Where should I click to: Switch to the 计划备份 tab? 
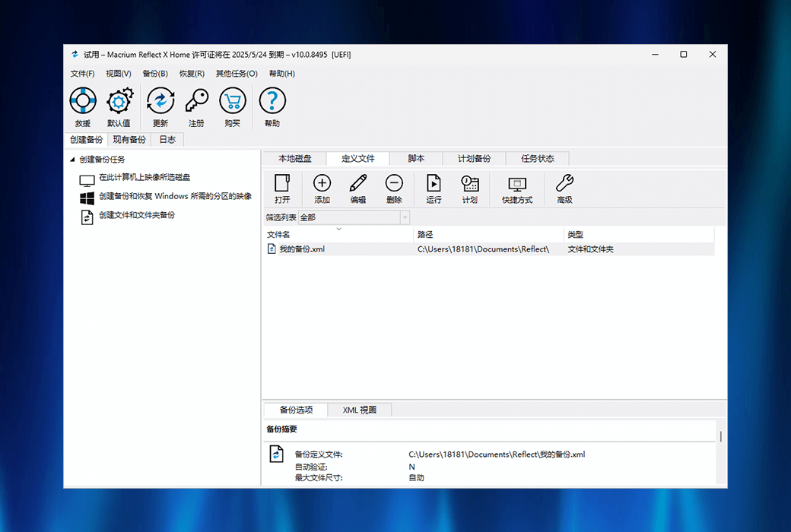(474, 158)
